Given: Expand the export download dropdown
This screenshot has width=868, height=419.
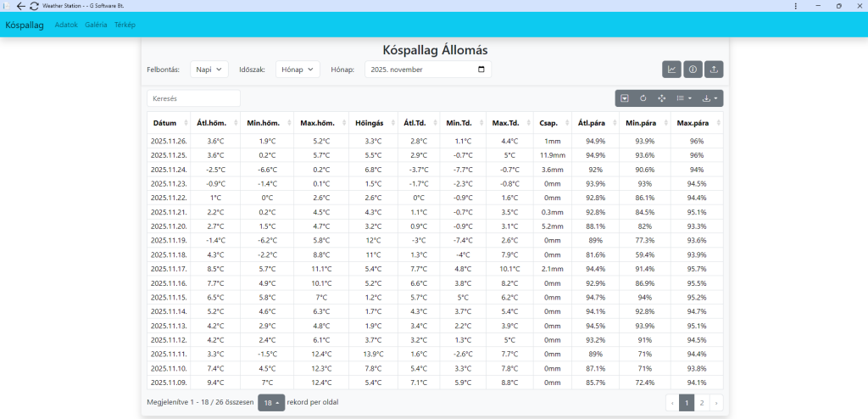Looking at the screenshot, I should [x=710, y=98].
